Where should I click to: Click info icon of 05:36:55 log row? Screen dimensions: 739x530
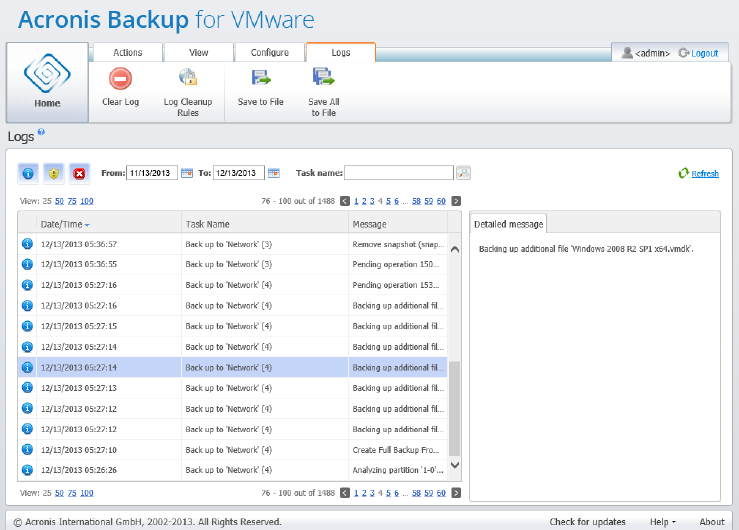[27, 264]
